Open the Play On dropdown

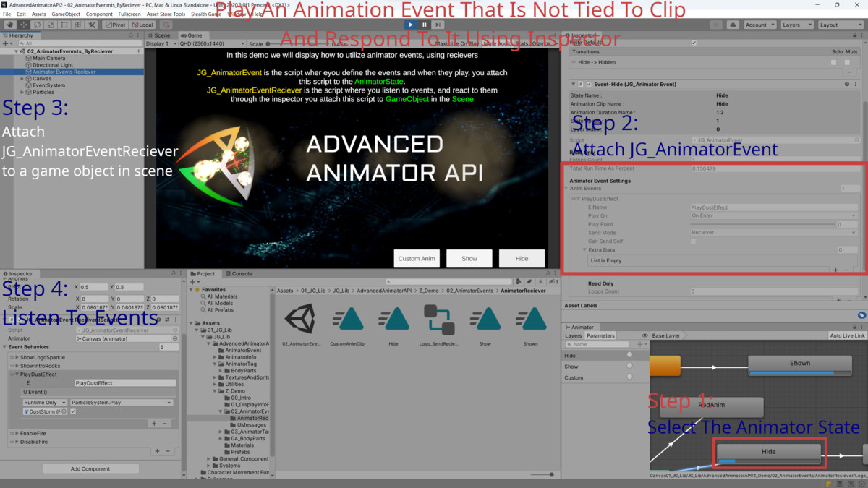click(774, 215)
